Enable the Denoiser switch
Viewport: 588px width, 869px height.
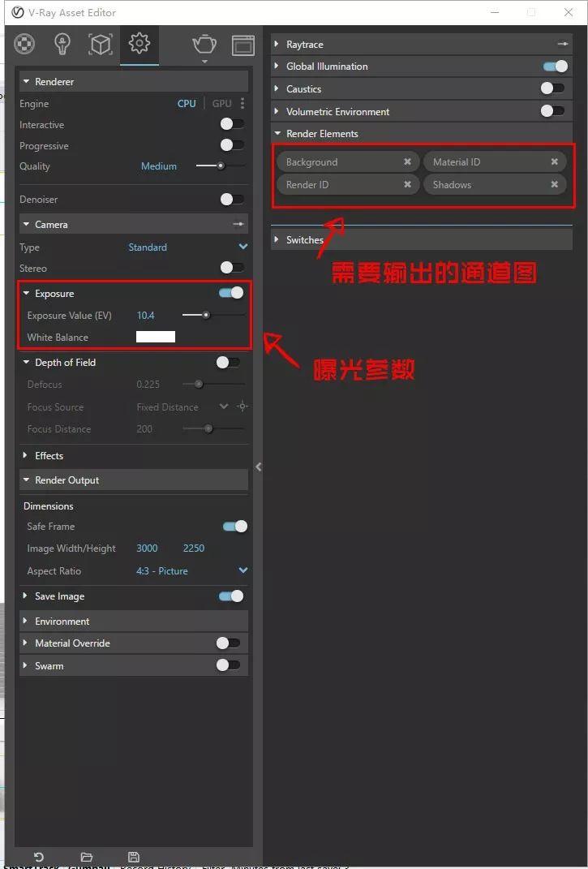coord(232,199)
